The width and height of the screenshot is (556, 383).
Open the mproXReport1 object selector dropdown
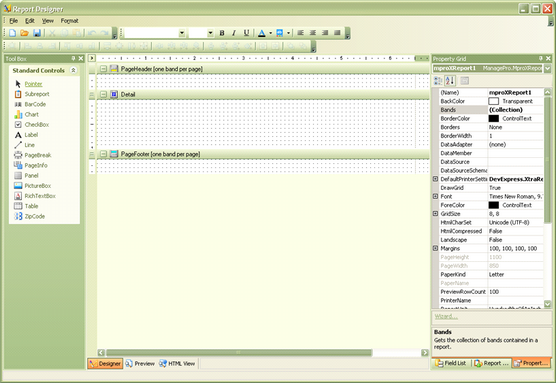click(548, 68)
